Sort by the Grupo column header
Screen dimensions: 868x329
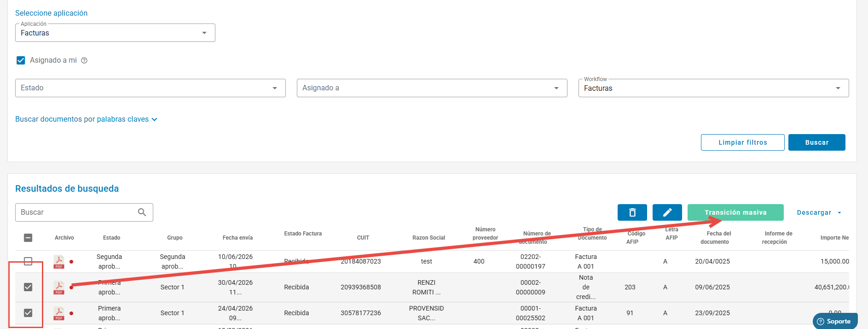pyautogui.click(x=175, y=238)
